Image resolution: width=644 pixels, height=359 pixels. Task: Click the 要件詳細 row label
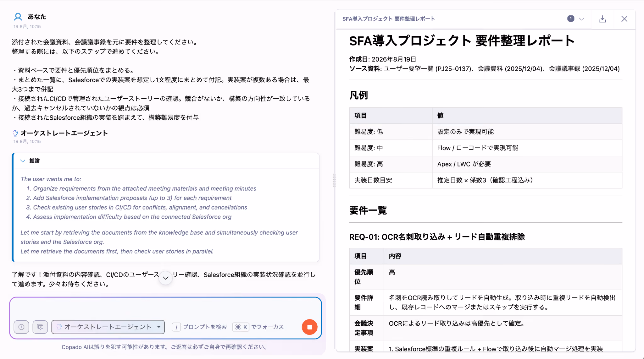click(367, 302)
